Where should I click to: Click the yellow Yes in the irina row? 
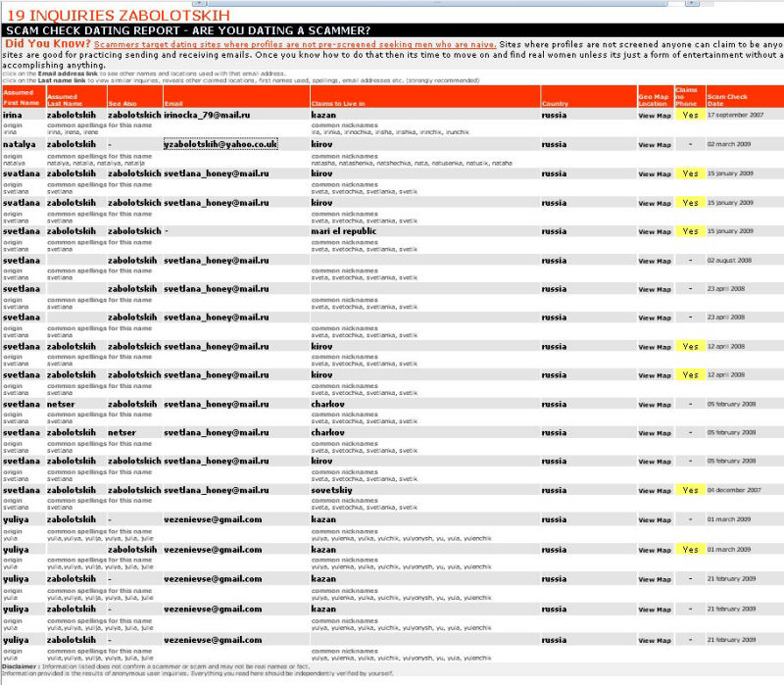[x=690, y=115]
